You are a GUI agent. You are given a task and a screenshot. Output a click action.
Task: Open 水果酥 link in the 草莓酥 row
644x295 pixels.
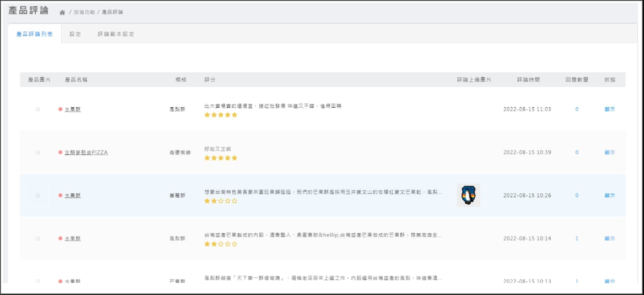73,196
